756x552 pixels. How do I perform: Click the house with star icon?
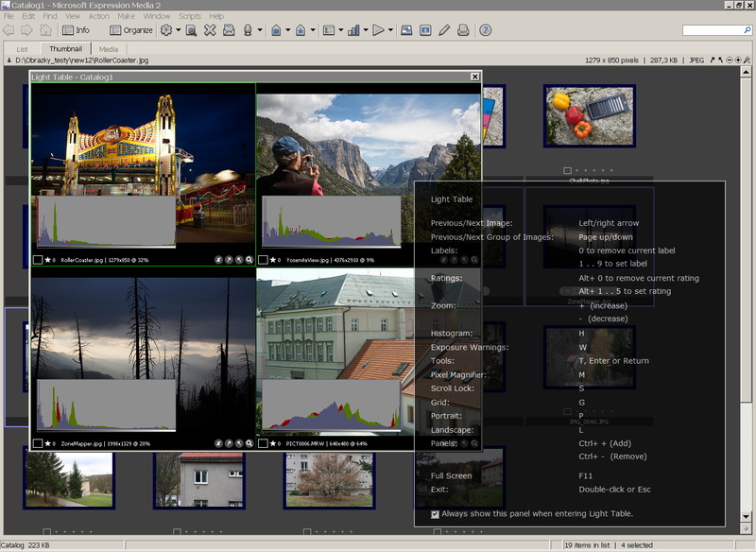click(x=301, y=30)
